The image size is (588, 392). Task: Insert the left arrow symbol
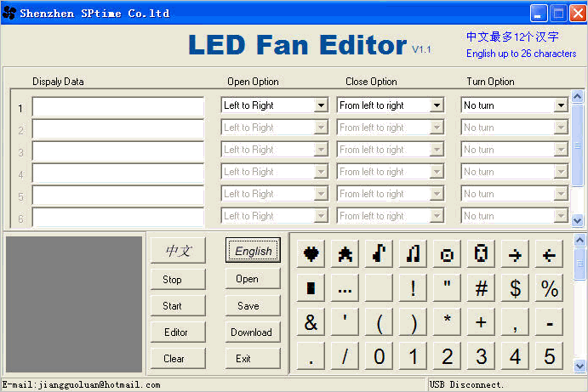550,254
